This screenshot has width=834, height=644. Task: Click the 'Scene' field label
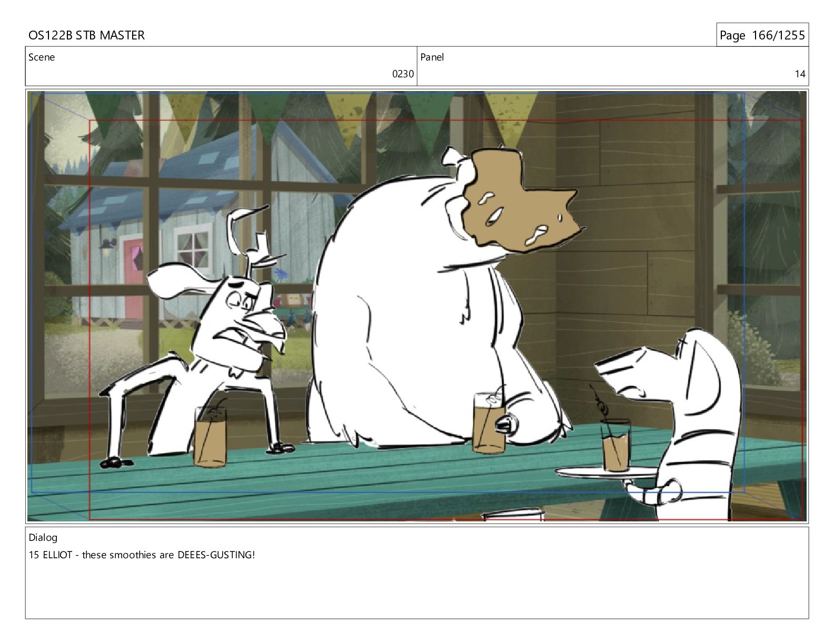(x=42, y=57)
